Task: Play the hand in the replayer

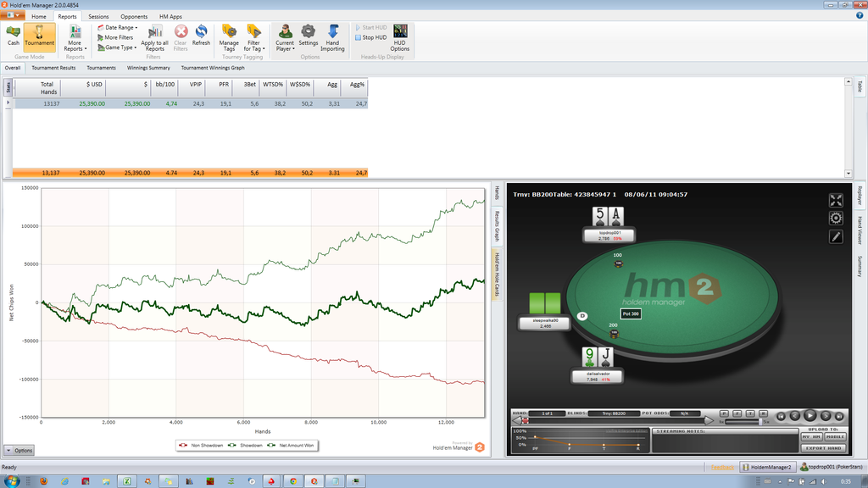Action: 810,415
